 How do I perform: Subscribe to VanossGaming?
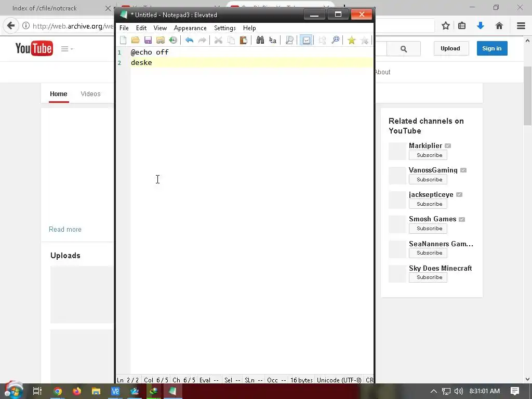pyautogui.click(x=428, y=179)
